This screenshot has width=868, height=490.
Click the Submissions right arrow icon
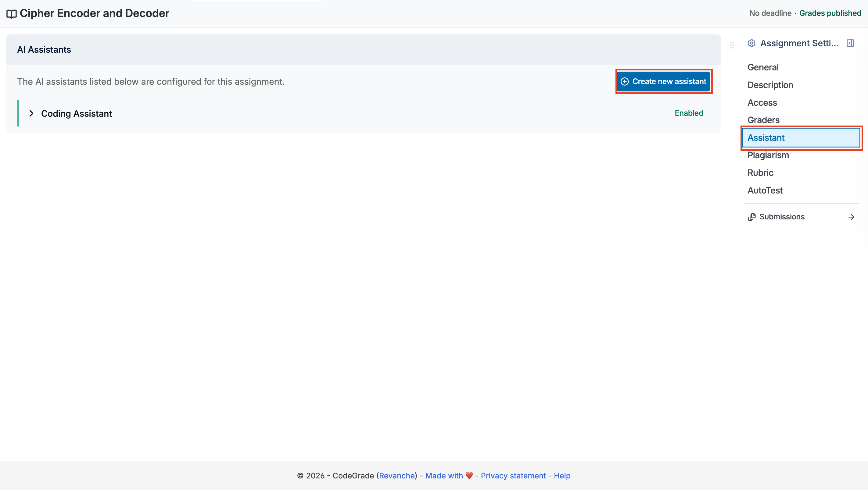tap(851, 217)
